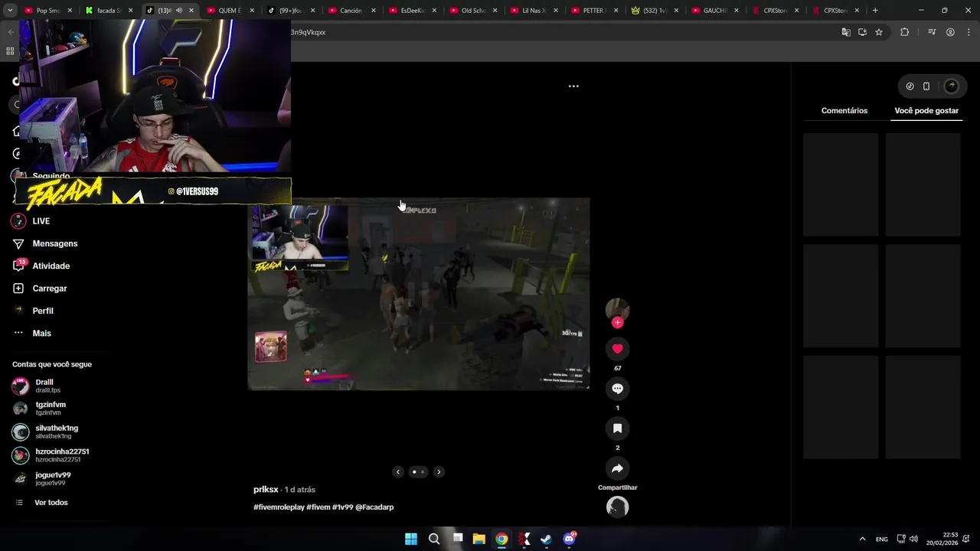The image size is (980, 551).
Task: Click the #fivemroleplay hashtag
Action: (279, 507)
